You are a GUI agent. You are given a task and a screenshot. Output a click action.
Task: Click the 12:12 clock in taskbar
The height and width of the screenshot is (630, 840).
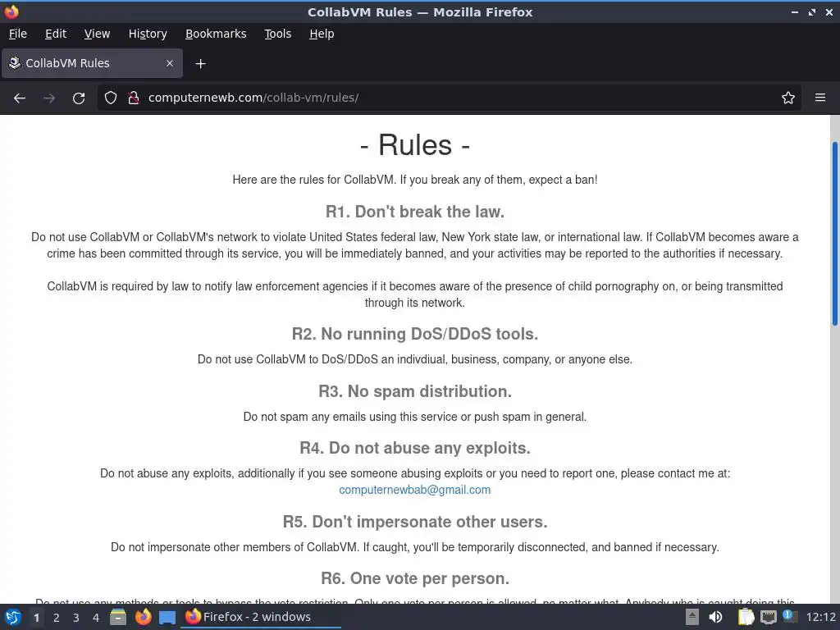pyautogui.click(x=820, y=617)
